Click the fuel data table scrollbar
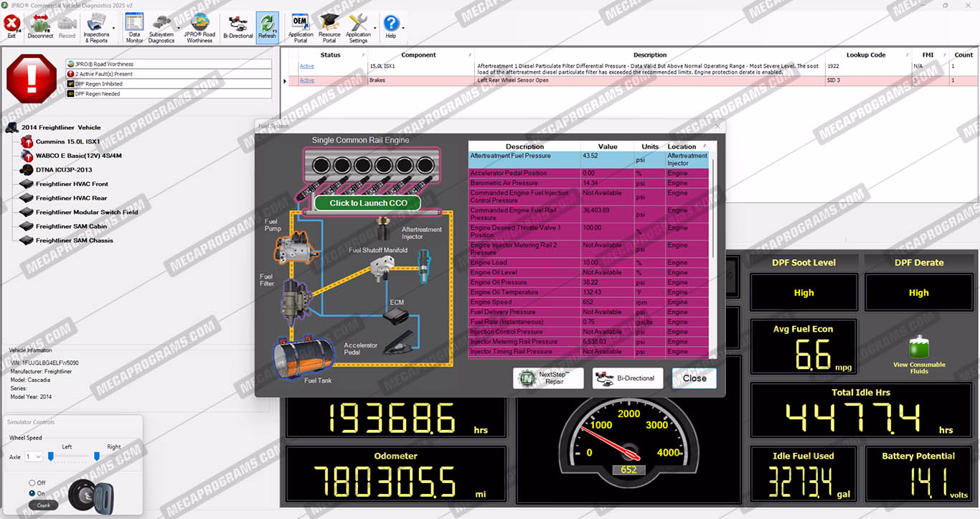The width and height of the screenshot is (980, 519). [712, 208]
